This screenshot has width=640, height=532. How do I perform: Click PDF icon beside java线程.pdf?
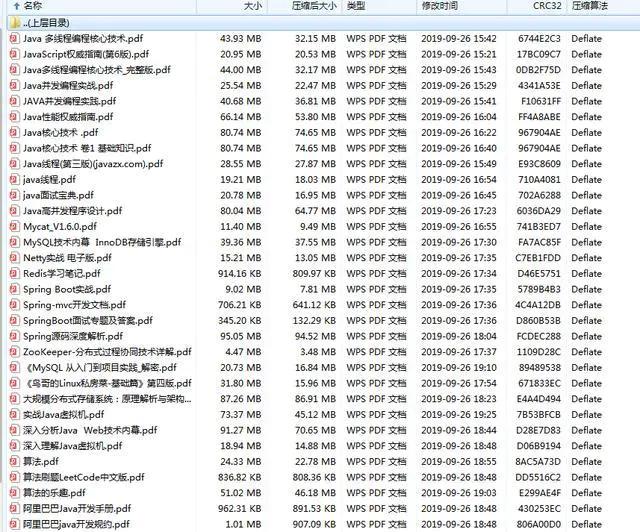tap(14, 179)
